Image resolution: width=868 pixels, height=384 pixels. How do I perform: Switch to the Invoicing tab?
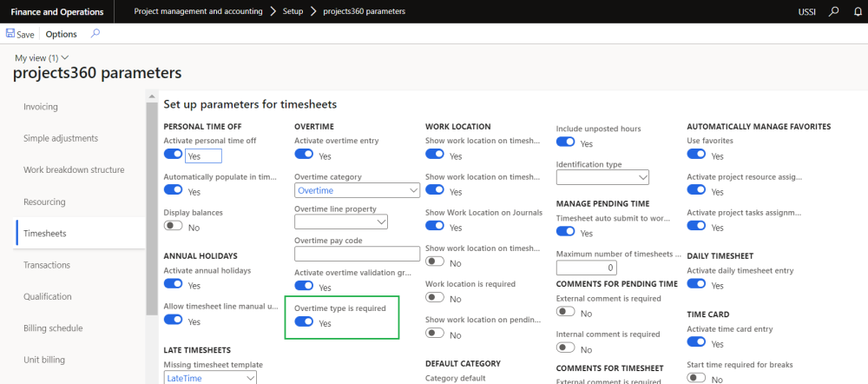[41, 107]
